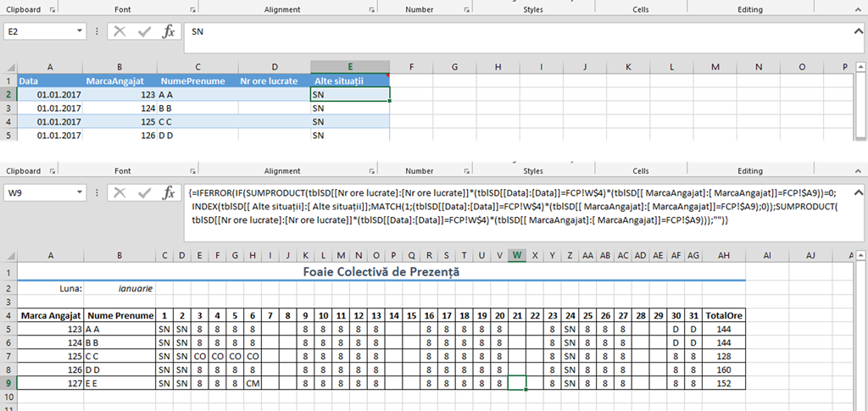Click the 'Foaie Colectivă de Prezență' title cell
This screenshot has height=411, width=868.
click(381, 273)
